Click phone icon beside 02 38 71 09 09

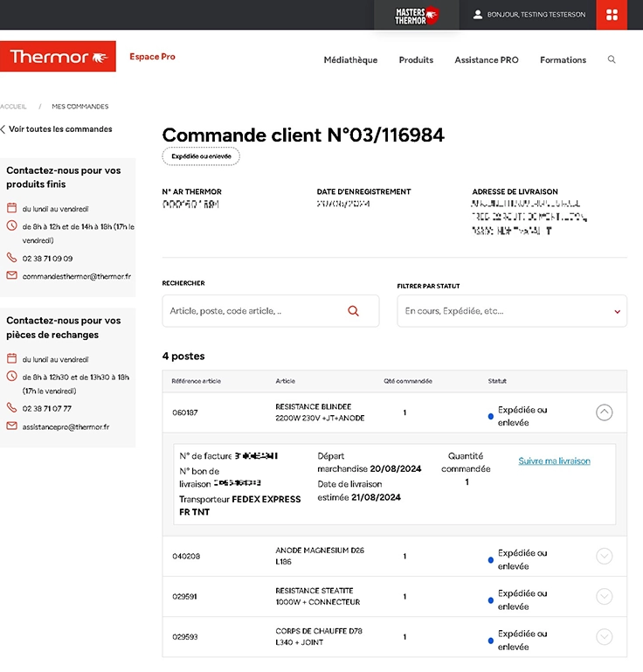(11, 257)
